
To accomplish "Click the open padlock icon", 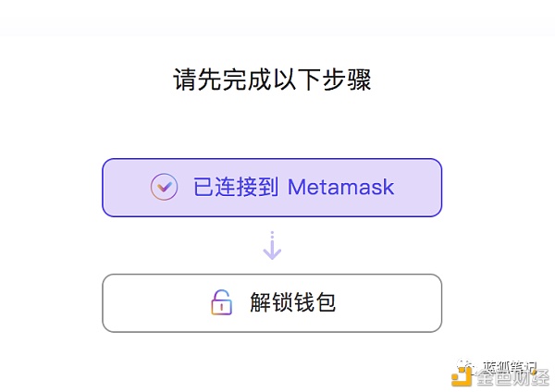I will (x=222, y=302).
